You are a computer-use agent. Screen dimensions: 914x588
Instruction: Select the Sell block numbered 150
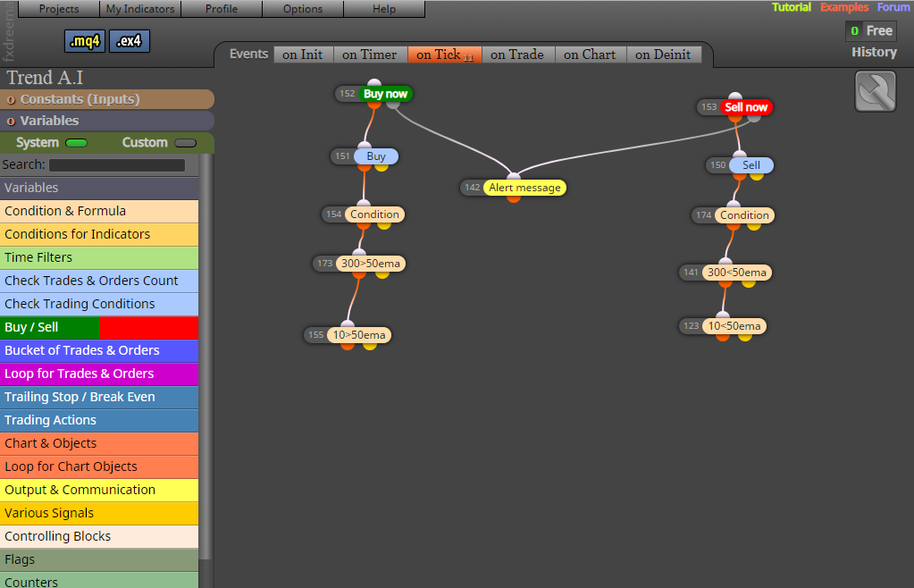point(750,165)
